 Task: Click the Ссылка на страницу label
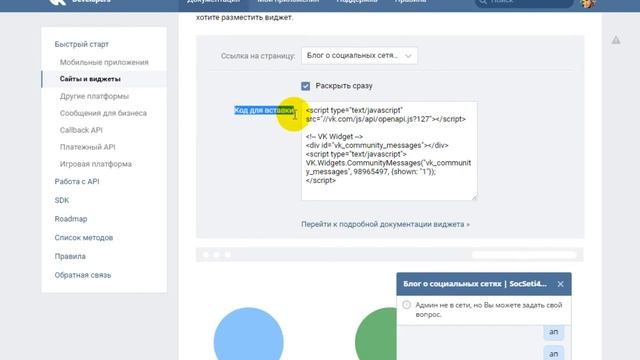click(x=258, y=56)
